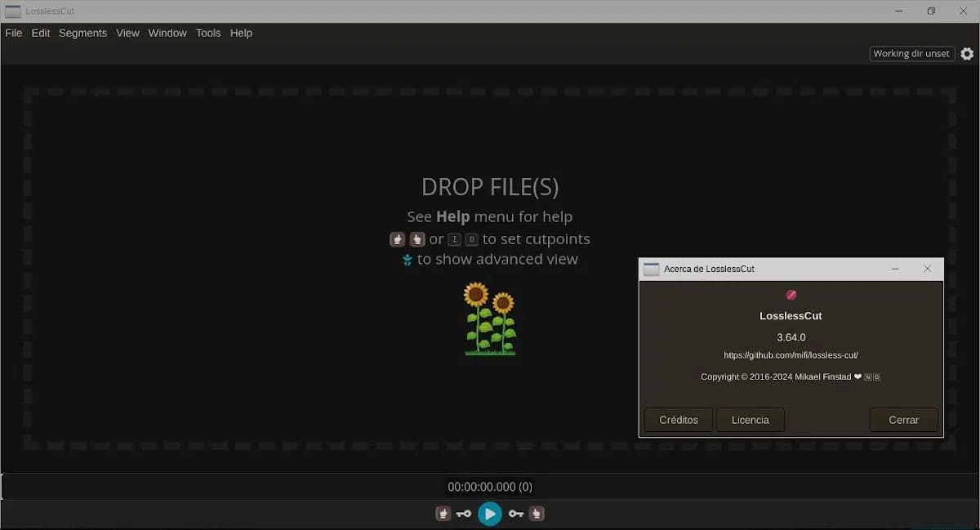
Task: Click the teal advanced view baby icon
Action: tap(408, 260)
